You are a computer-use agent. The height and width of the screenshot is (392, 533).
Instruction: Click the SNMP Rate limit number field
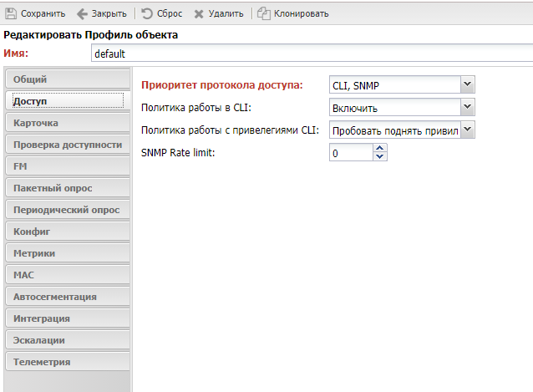(351, 153)
